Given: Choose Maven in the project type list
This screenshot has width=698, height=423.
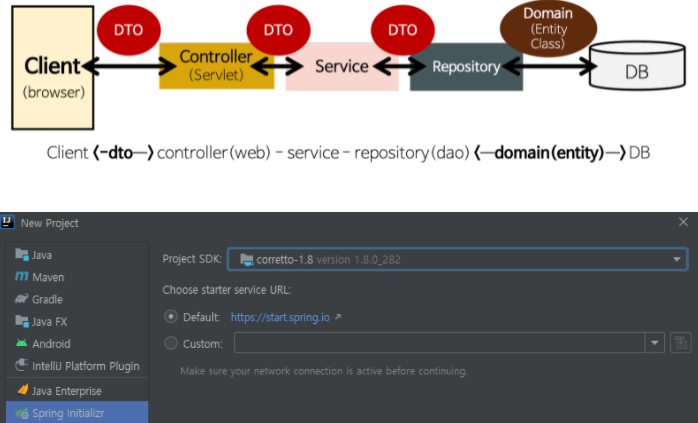Looking at the screenshot, I should [77, 277].
